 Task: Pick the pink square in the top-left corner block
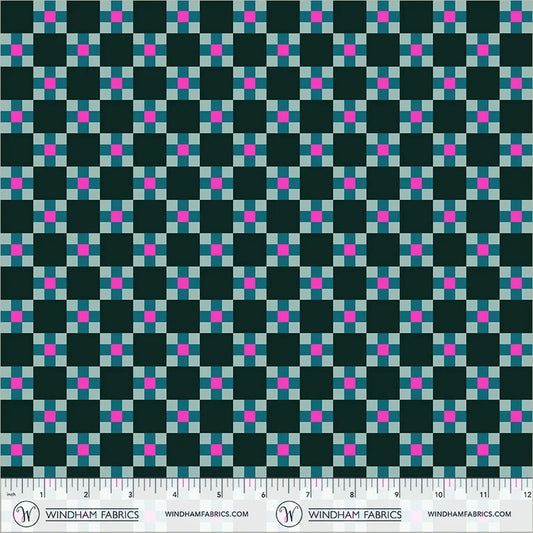tap(50, 16)
